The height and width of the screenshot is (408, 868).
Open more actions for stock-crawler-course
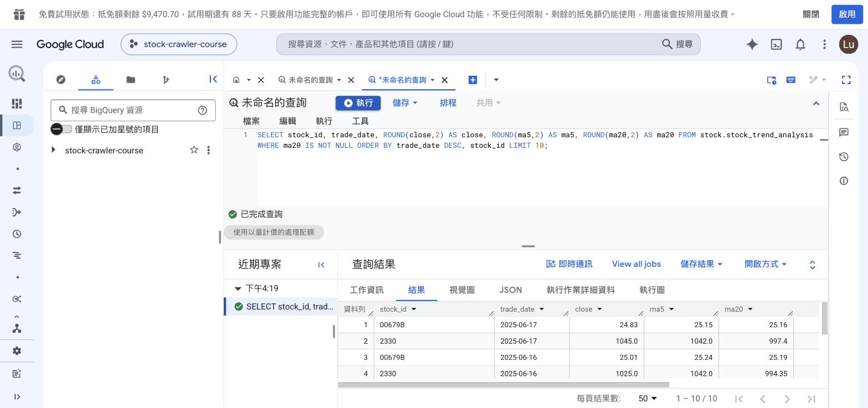pyautogui.click(x=208, y=150)
